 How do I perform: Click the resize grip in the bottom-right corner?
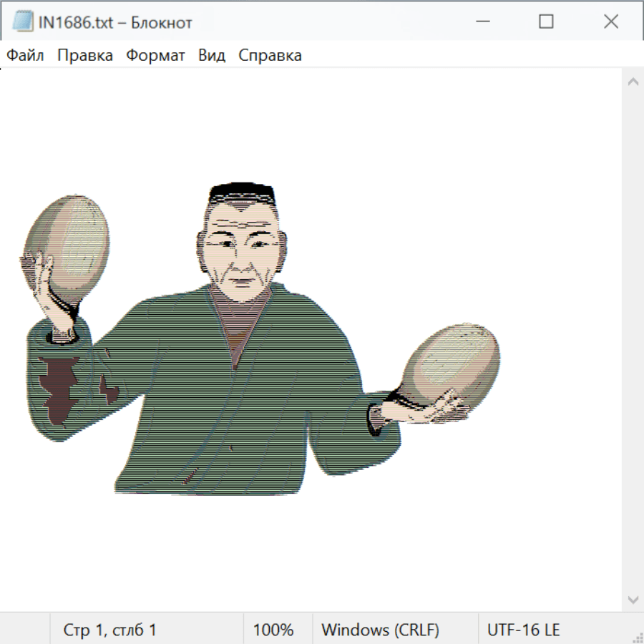tap(636, 636)
